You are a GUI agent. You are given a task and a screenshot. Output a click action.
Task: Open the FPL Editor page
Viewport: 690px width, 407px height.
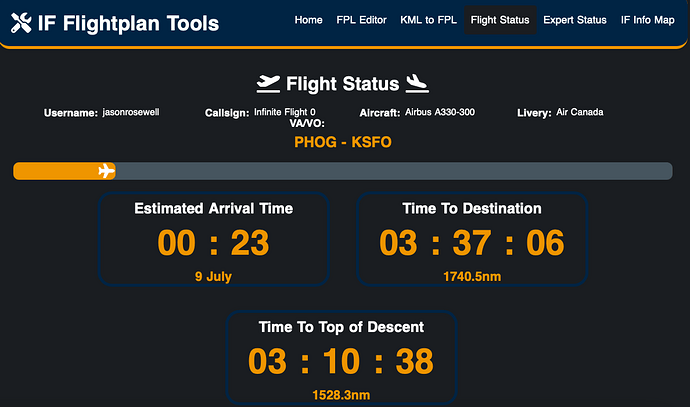pyautogui.click(x=360, y=20)
